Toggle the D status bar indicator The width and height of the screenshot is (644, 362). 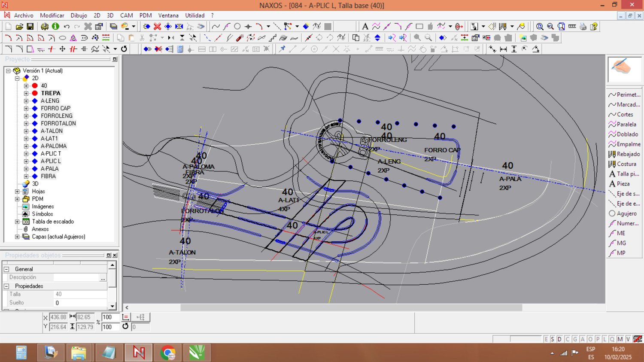(x=559, y=339)
